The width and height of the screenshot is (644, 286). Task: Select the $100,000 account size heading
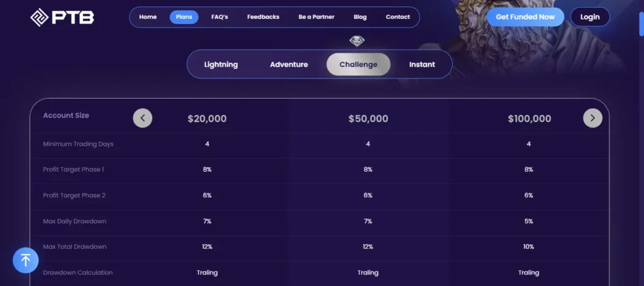pos(529,119)
